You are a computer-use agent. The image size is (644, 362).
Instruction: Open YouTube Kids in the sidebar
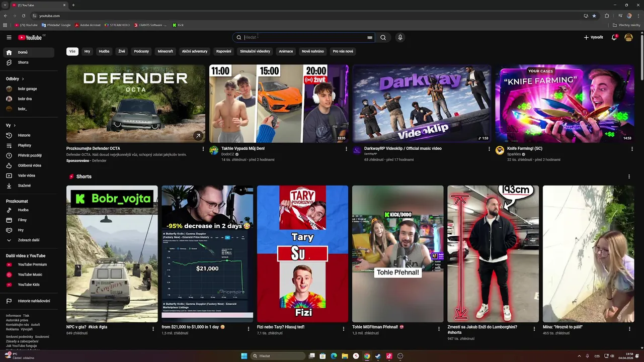(x=29, y=285)
